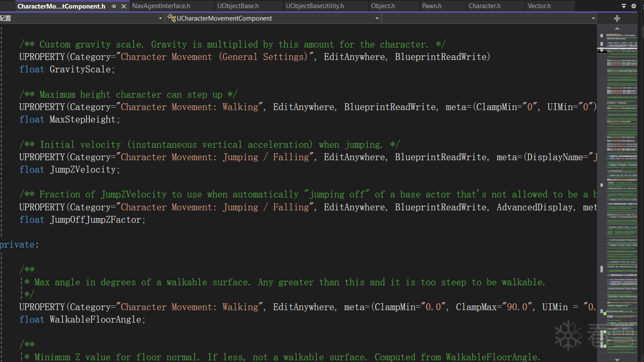Expand the empty member navigation dropdown
Screen dimensions: 644x362
593,18
